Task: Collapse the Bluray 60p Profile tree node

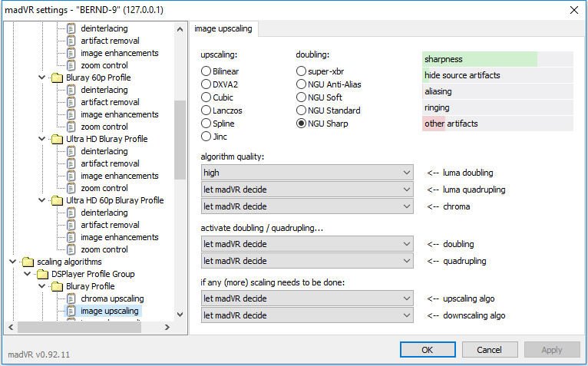Action: tap(42, 77)
